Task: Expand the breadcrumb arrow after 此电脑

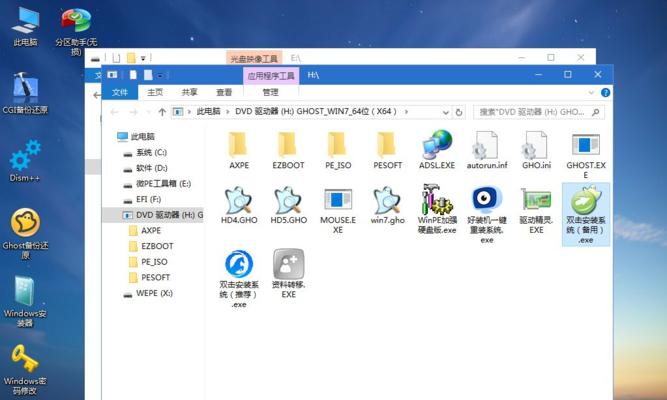Action: click(228, 111)
